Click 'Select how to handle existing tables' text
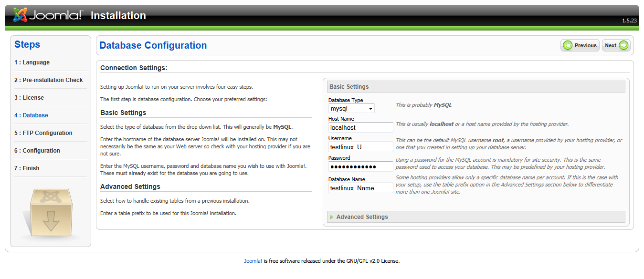The width and height of the screenshot is (644, 279). pos(175,201)
